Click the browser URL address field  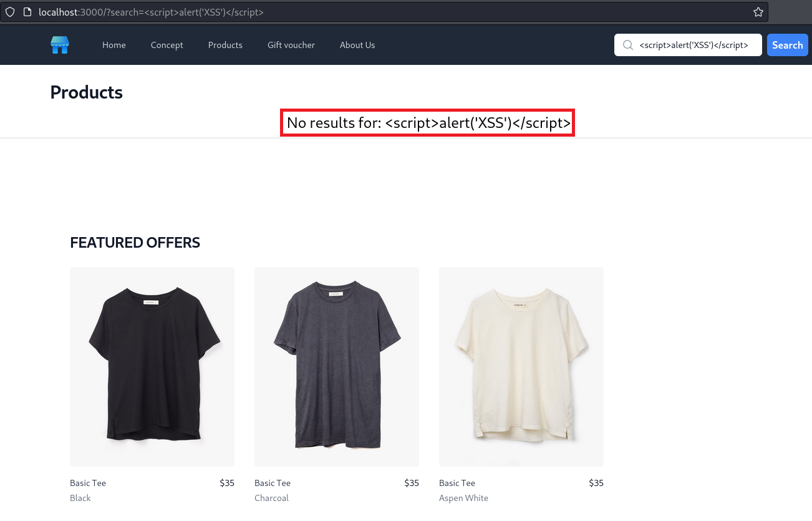point(374,12)
